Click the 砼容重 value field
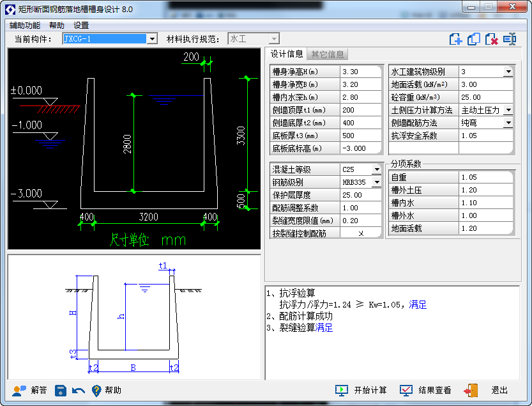Image resolution: width=532 pixels, height=406 pixels. pyautogui.click(x=486, y=97)
